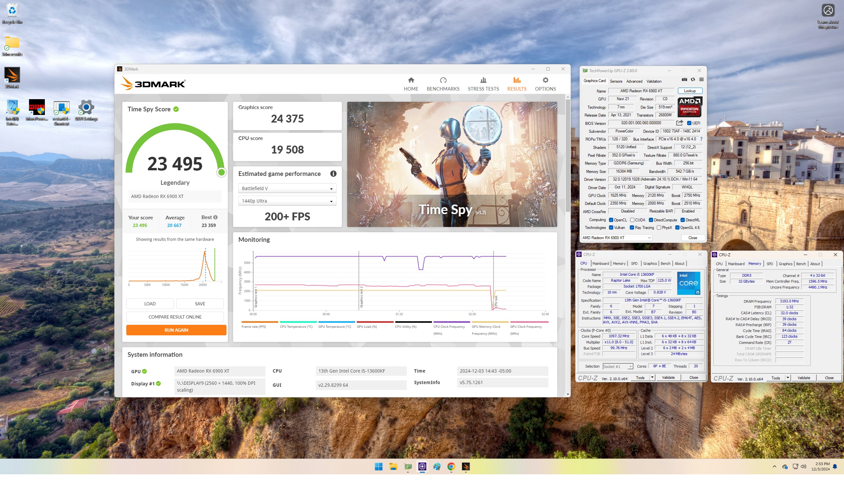Open the GPU-Z hamburger menu
This screenshot has height=504, width=844.
[701, 79]
